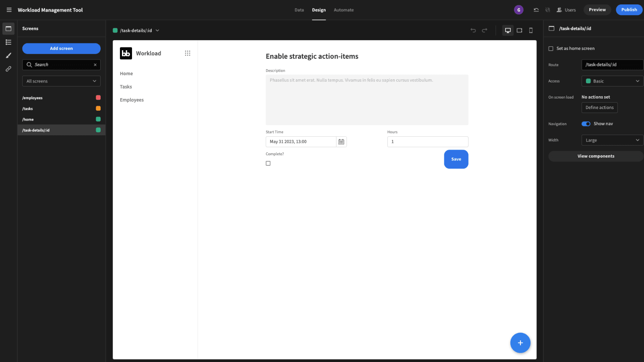Open Users management

(x=566, y=10)
